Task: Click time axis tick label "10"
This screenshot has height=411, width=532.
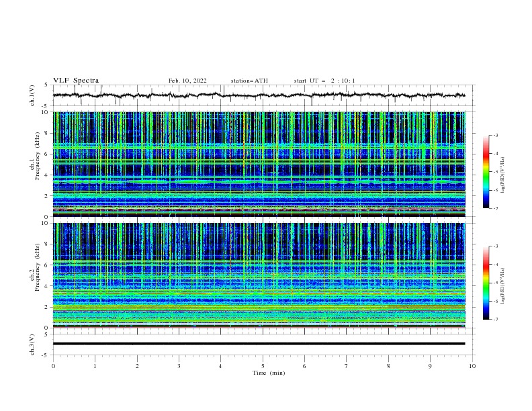Action: 472,366
